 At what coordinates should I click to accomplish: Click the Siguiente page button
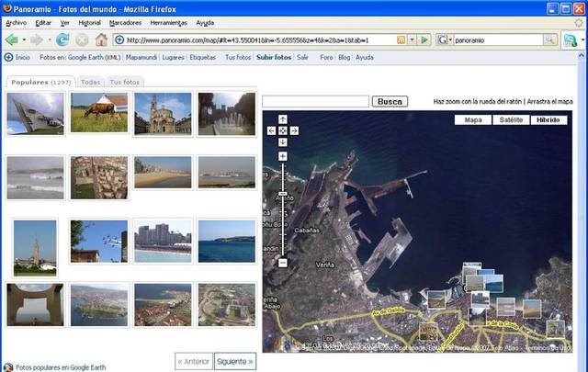(x=235, y=362)
